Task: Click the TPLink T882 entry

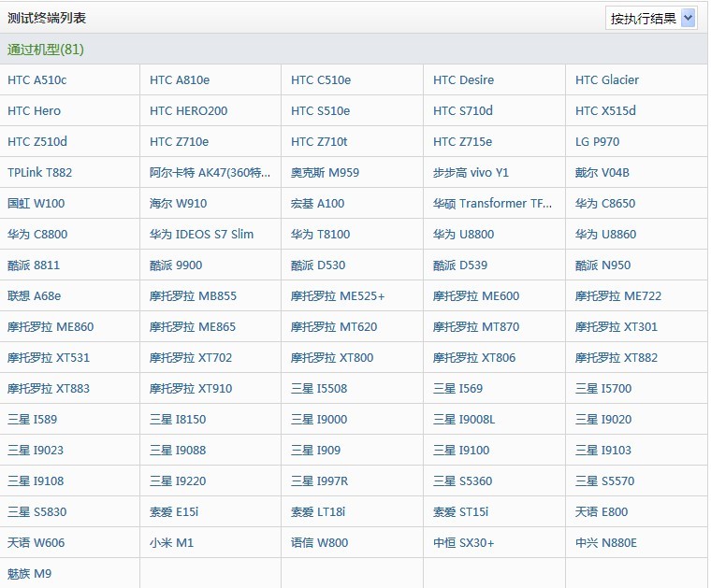Action: pyautogui.click(x=40, y=173)
